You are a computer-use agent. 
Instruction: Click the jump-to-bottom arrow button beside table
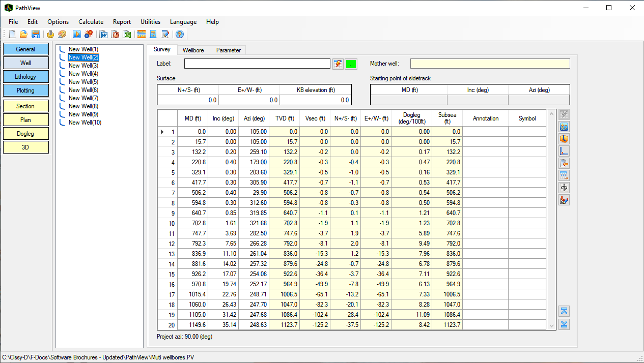[x=564, y=324]
